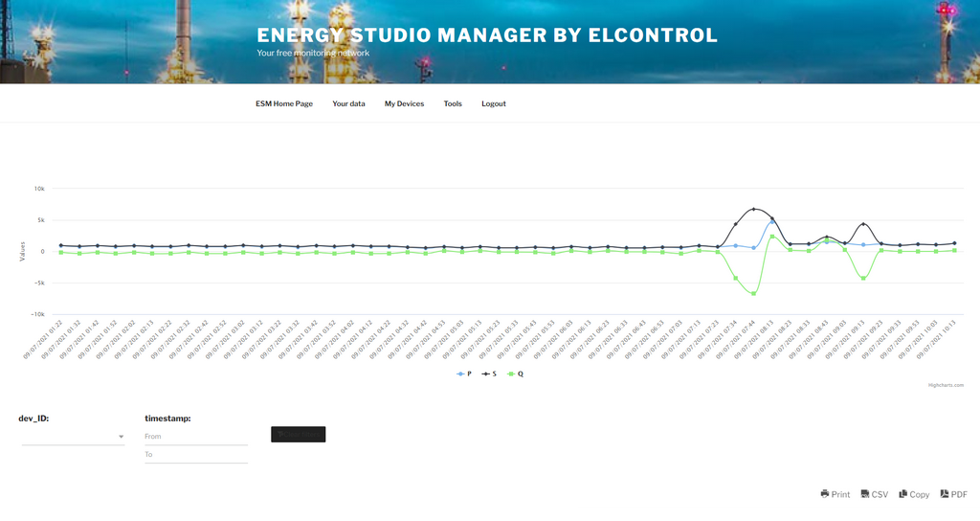Viewport: 980px width, 521px height.
Task: Open My Devices menu item
Action: 404,103
